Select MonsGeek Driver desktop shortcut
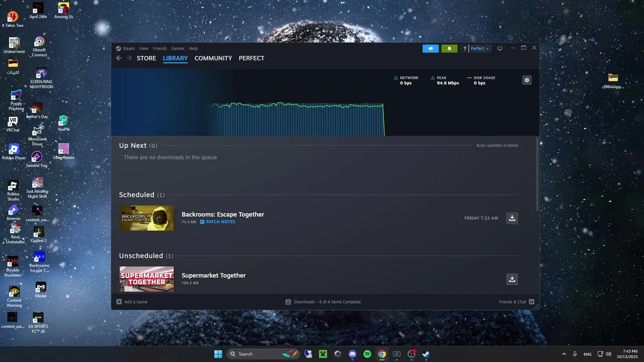 37,136
